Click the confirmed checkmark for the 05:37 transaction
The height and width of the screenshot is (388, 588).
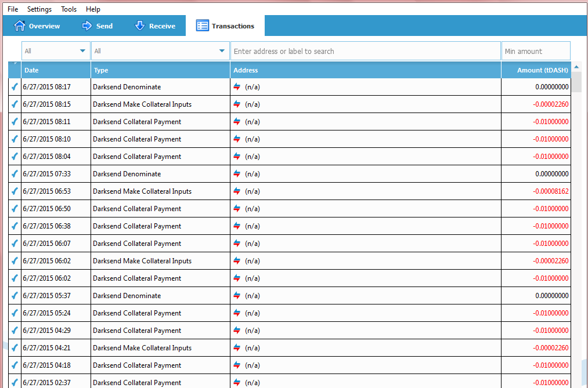pos(15,296)
